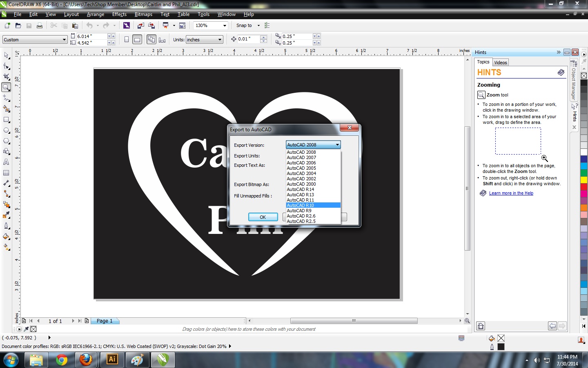Open the Arrange menu

pyautogui.click(x=96, y=14)
